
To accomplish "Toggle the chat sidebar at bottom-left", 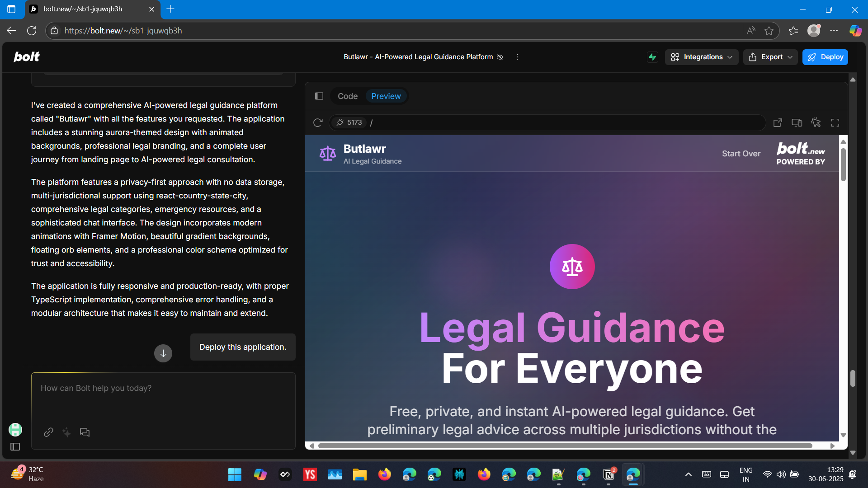I will [x=15, y=447].
